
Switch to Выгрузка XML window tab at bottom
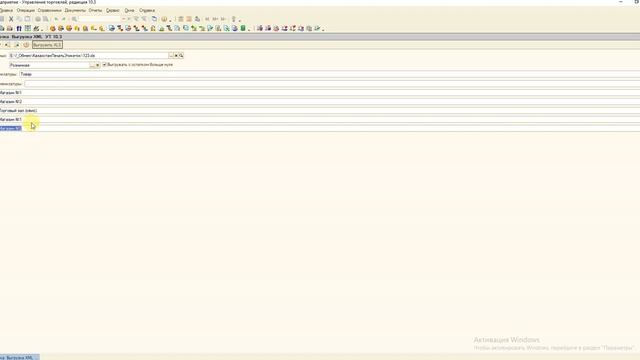pos(20,358)
